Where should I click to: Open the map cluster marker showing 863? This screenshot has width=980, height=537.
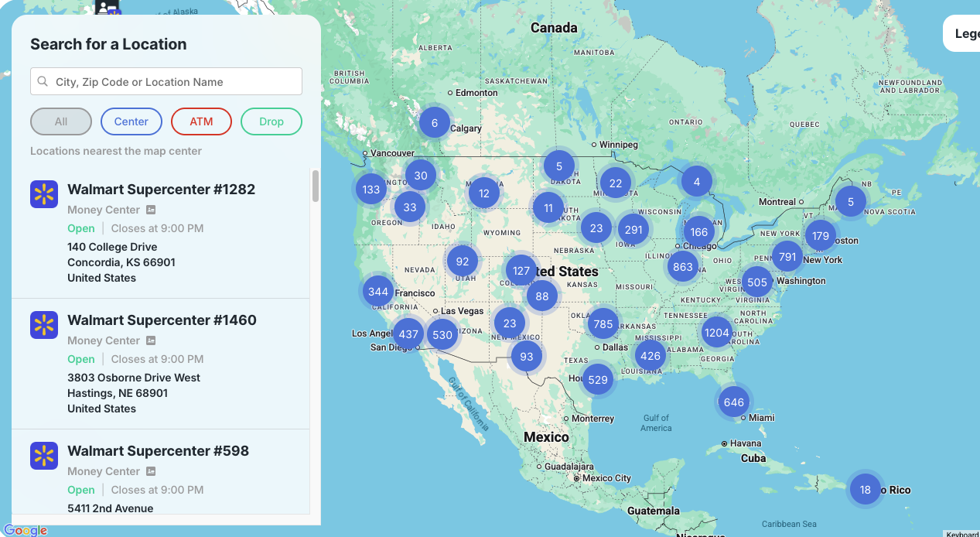pos(683,266)
